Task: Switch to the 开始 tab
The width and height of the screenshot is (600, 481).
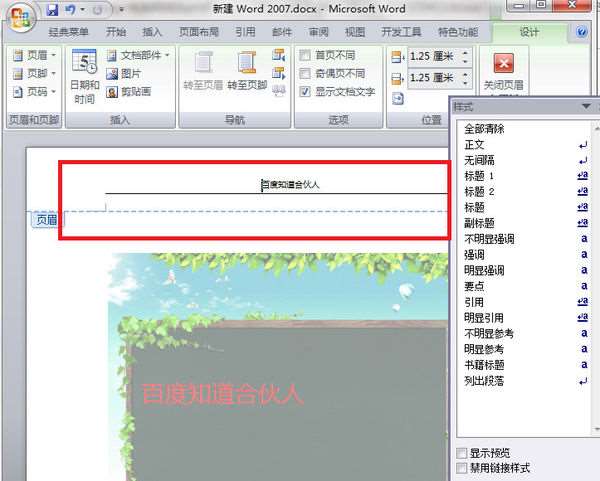Action: pyautogui.click(x=116, y=32)
